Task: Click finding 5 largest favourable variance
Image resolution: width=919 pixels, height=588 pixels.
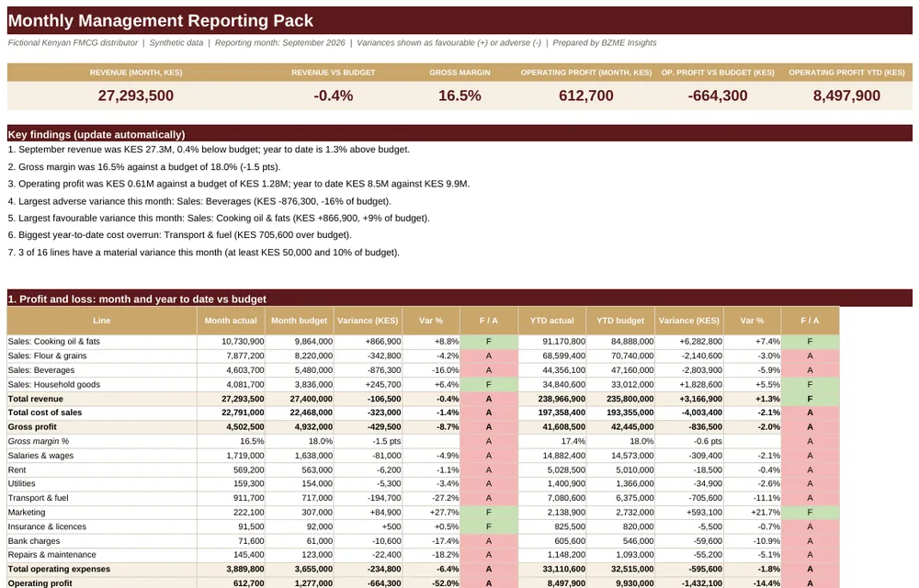Action: 219,218
